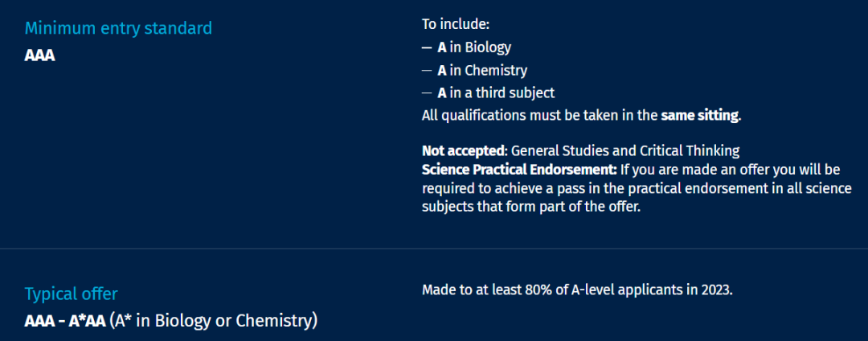
Task: Click the 'Minimum entry standard' heading
Action: click(x=118, y=27)
